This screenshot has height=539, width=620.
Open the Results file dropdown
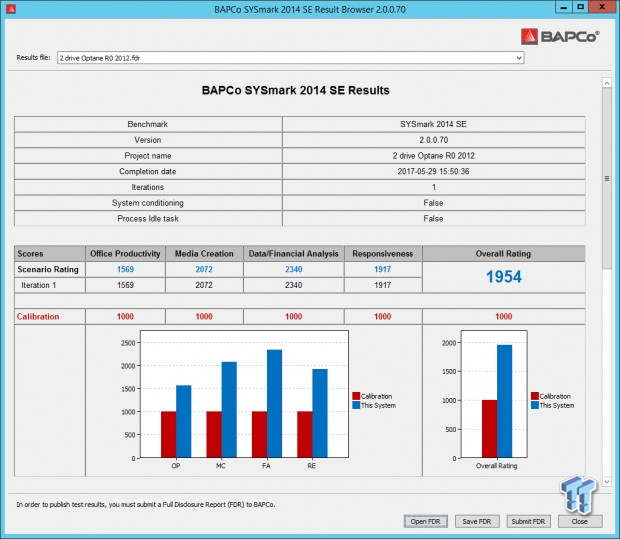pos(291,58)
